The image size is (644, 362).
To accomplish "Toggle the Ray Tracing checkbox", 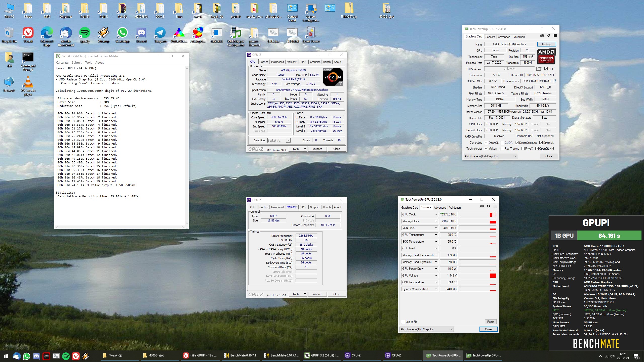I will (502, 149).
